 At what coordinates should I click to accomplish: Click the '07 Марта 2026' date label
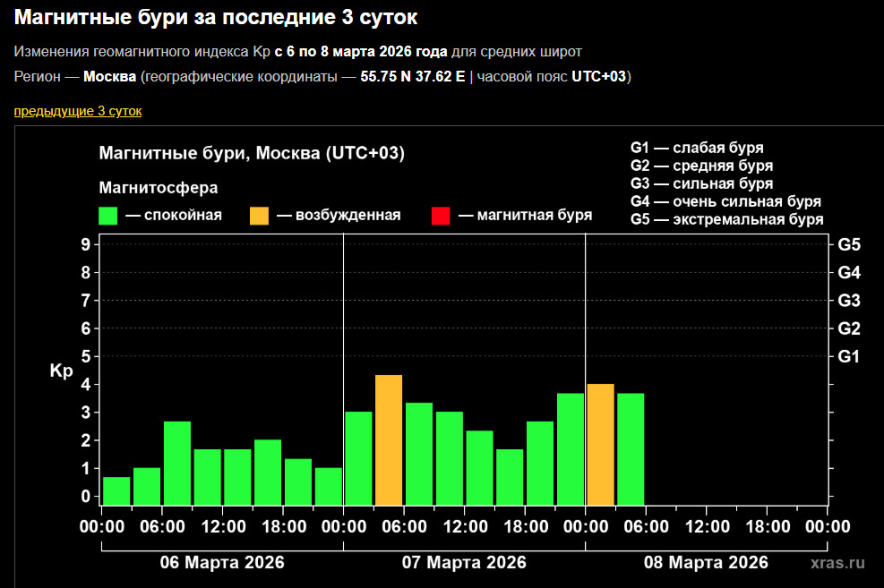[464, 563]
